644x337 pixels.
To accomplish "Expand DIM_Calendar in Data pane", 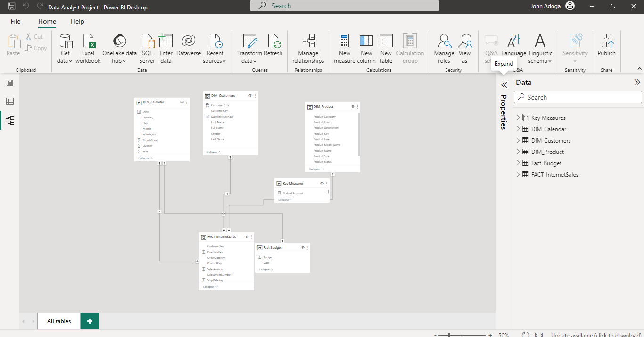I will 518,129.
